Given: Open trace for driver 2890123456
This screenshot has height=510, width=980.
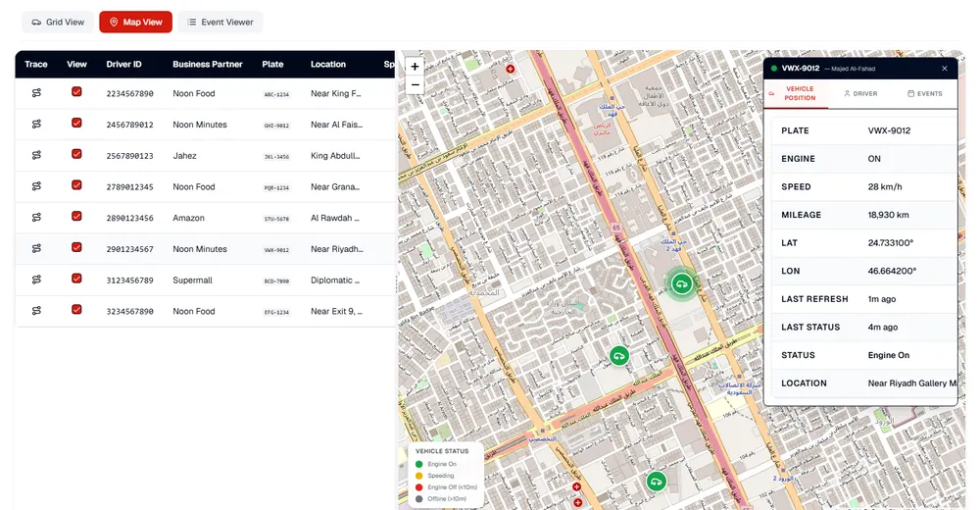Looking at the screenshot, I should [36, 217].
